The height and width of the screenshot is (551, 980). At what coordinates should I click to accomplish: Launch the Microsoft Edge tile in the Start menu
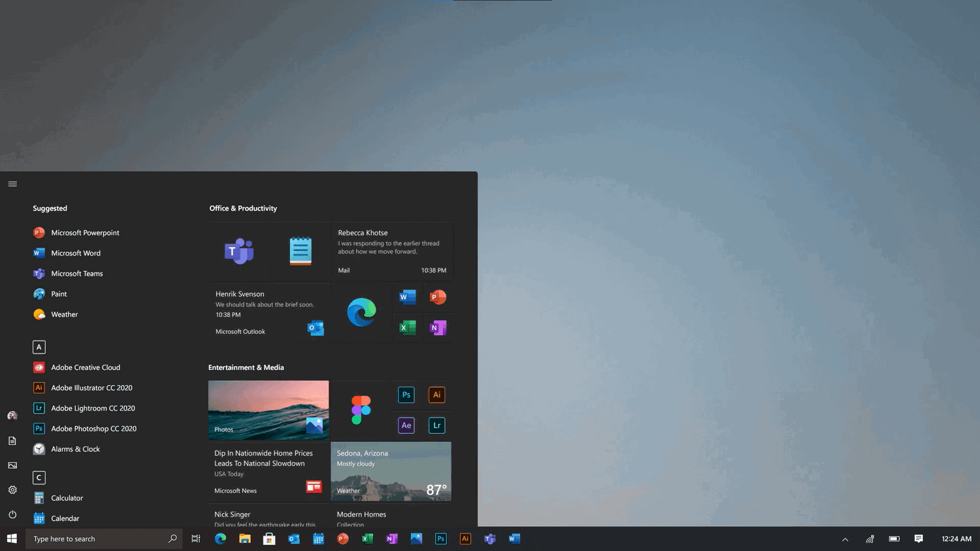(361, 312)
